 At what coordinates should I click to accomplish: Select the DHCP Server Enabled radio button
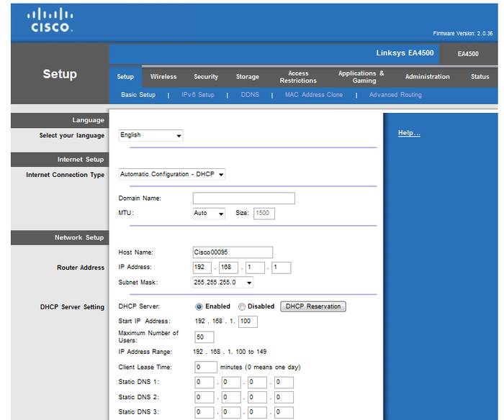pos(199,307)
